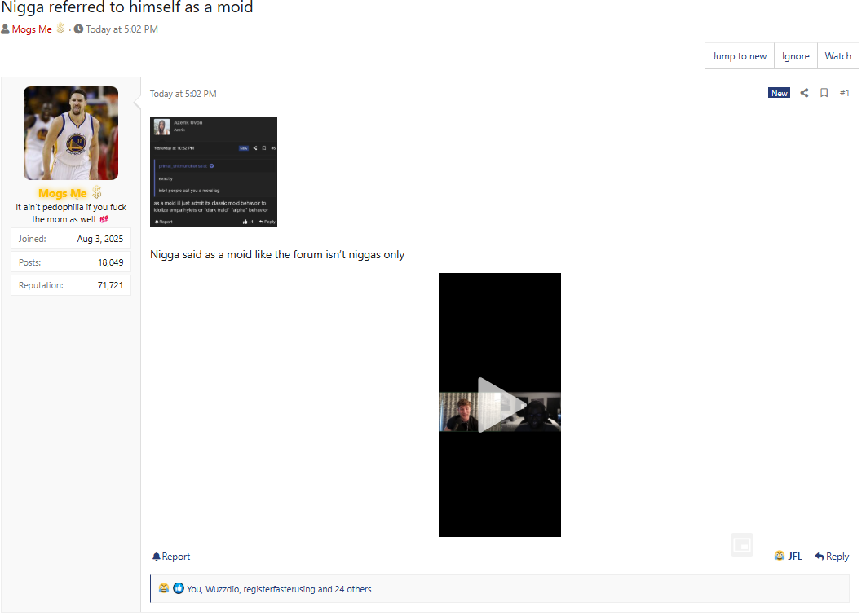Click the thread title text
866x616 pixels.
pyautogui.click(x=127, y=7)
